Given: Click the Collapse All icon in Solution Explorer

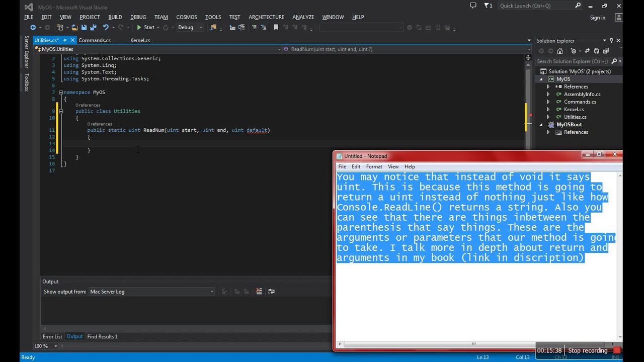Looking at the screenshot, I should tap(606, 51).
